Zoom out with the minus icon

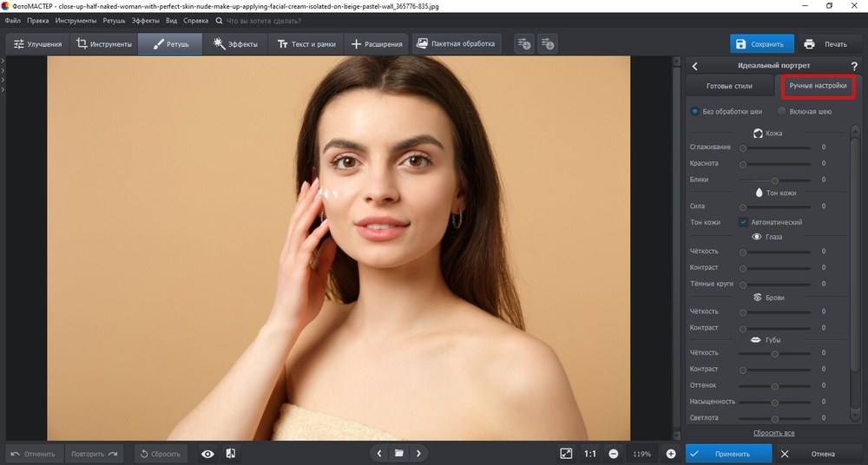point(614,454)
